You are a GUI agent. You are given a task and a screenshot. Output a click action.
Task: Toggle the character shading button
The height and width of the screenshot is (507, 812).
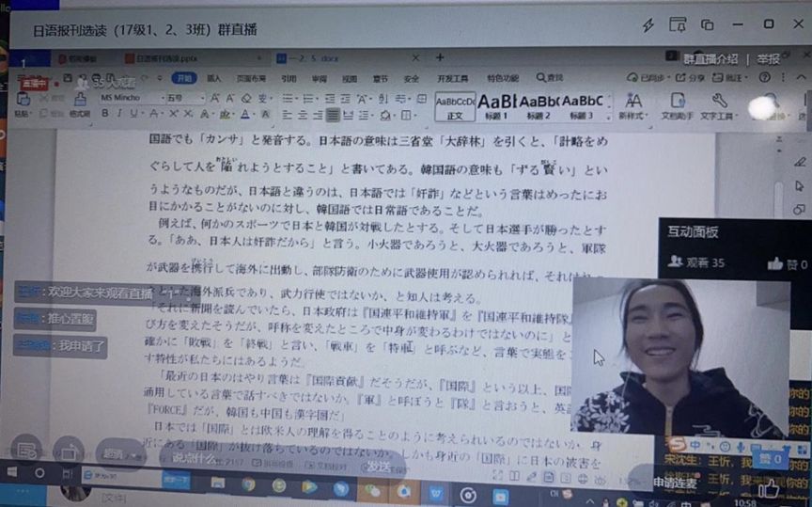point(265,115)
